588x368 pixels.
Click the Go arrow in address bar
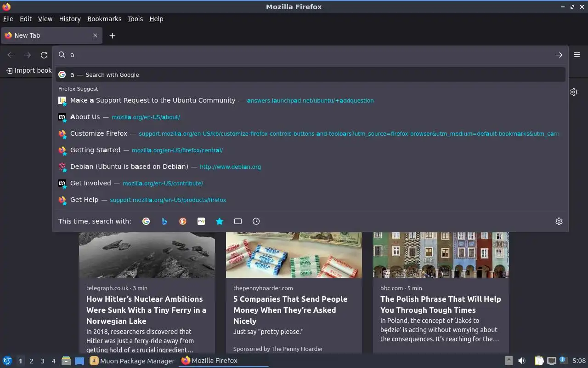coord(559,55)
